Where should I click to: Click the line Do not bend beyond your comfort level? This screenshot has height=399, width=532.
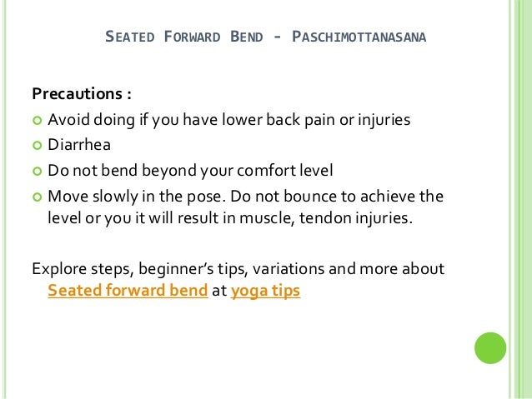pos(190,171)
